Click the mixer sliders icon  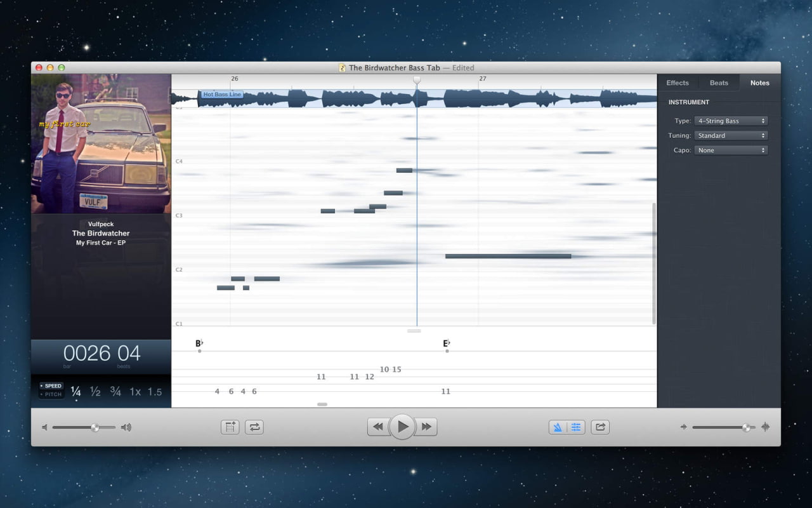[576, 427]
